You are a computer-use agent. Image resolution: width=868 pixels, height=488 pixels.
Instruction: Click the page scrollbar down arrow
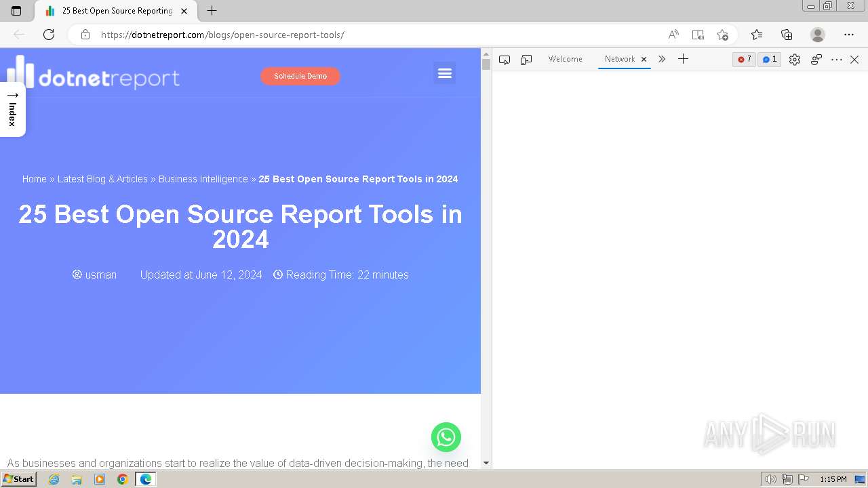point(486,463)
